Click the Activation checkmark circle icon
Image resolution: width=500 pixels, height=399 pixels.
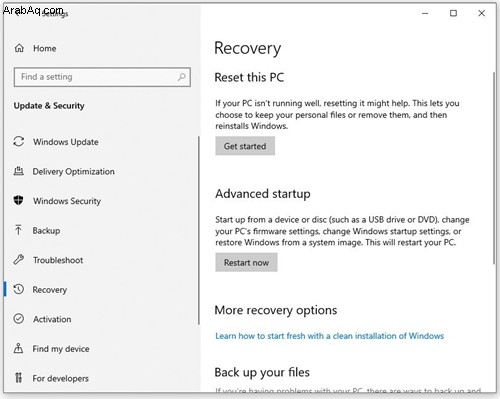(19, 319)
